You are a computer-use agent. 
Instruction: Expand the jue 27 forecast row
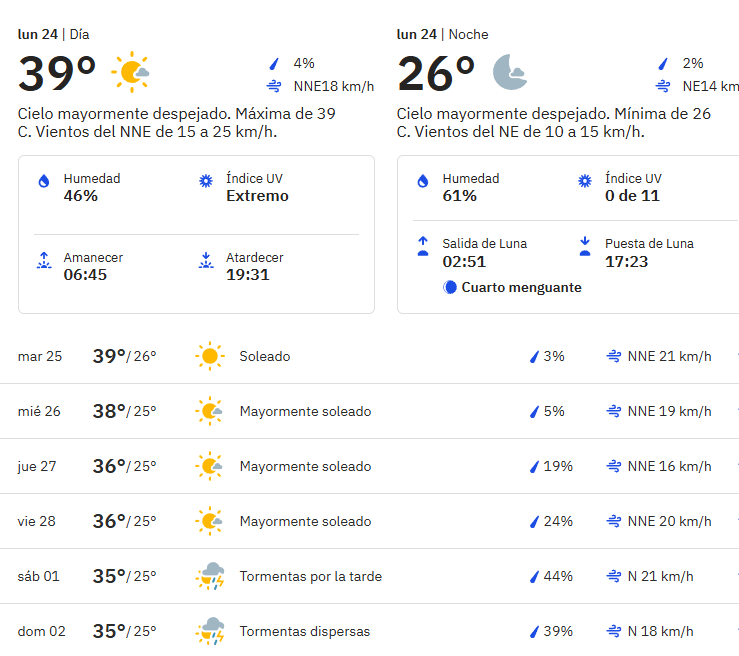370,466
